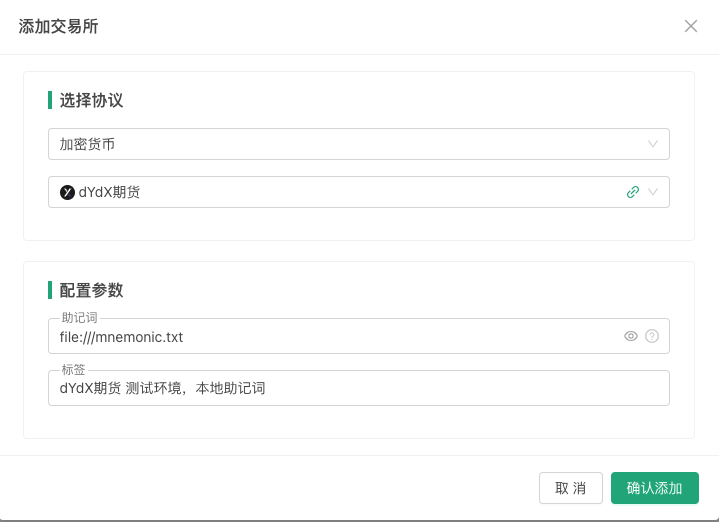Click the small 标签 floating field label
Viewport: 719px width, 522px height.
pos(72,370)
